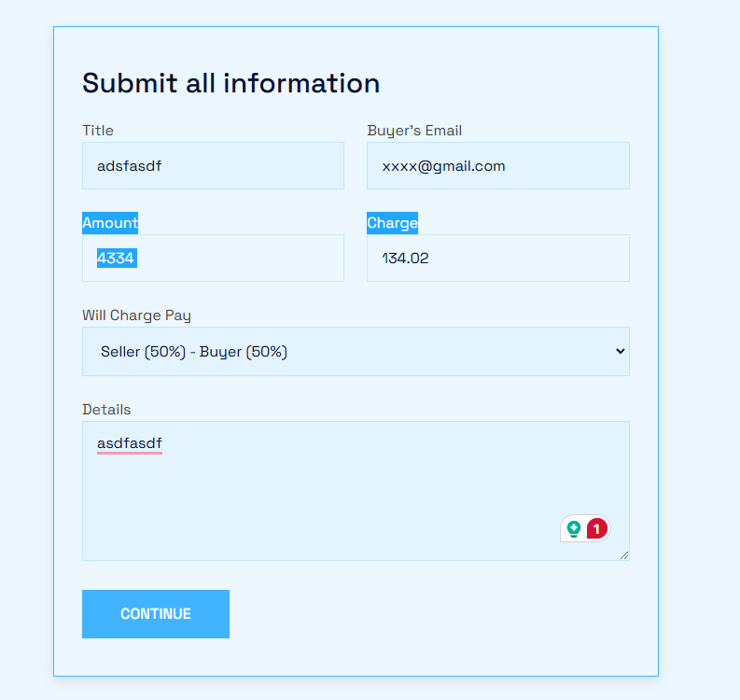Focus the Title input field
740x700 pixels.
(214, 166)
